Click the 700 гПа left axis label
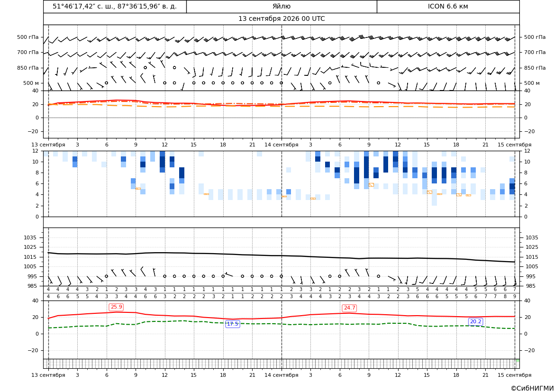Viewport: 554px width, 392px height. [x=28, y=52]
